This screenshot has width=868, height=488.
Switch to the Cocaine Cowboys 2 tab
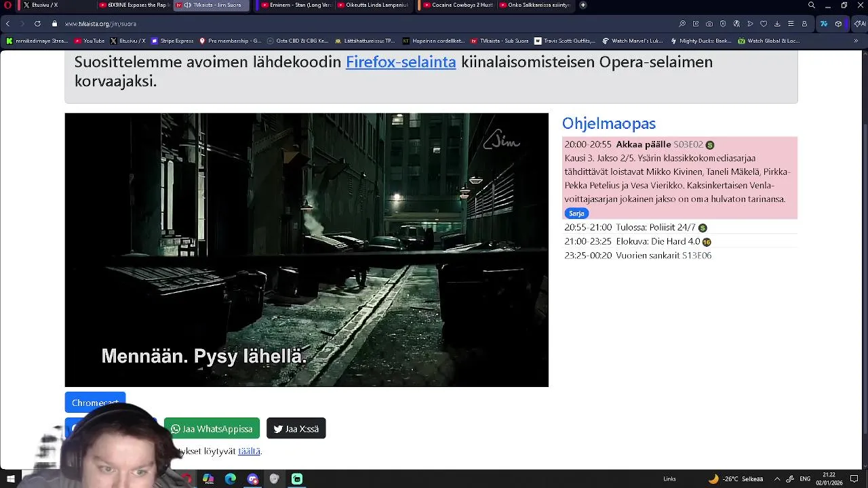(x=458, y=5)
